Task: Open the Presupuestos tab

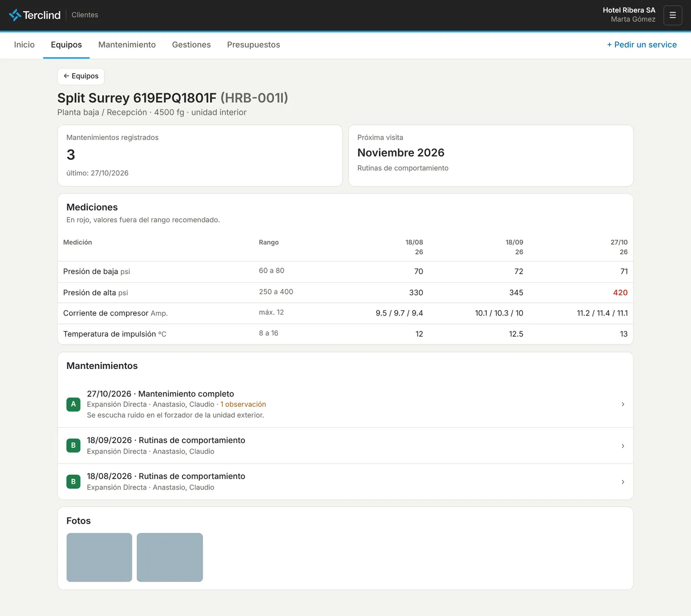Action: [254, 45]
